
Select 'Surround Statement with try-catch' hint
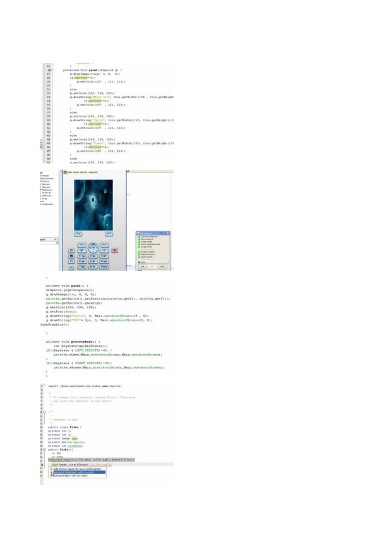pos(73,472)
